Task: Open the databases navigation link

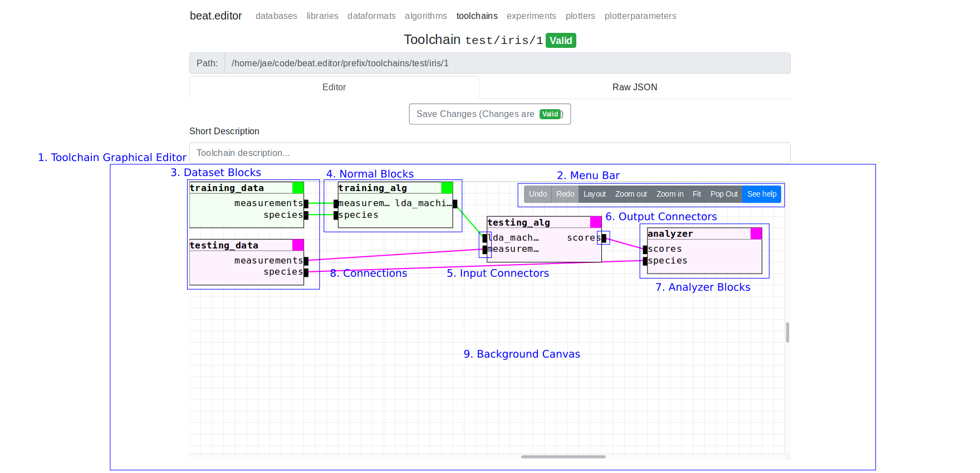Action: [x=276, y=16]
